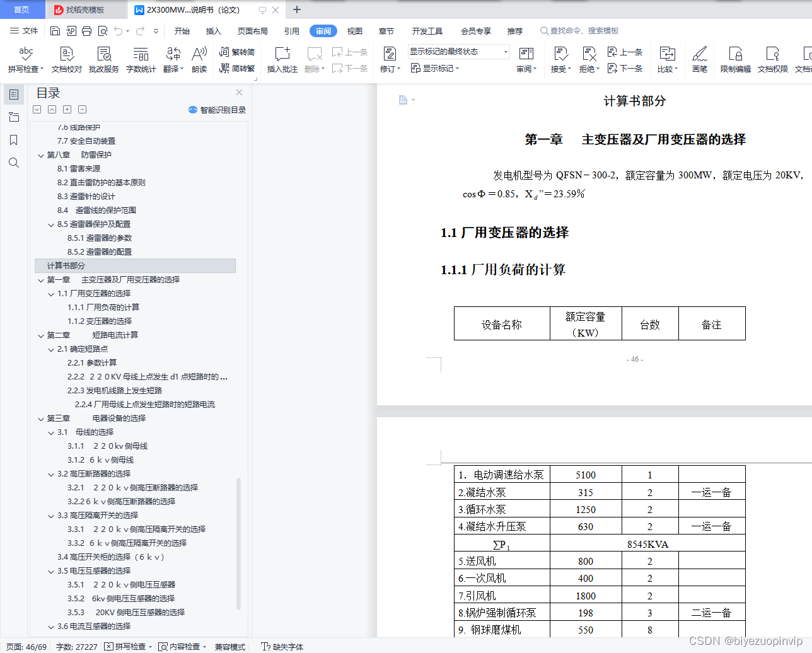This screenshot has height=653, width=812.
Task: Open the document proofreading tool
Action: (67, 60)
